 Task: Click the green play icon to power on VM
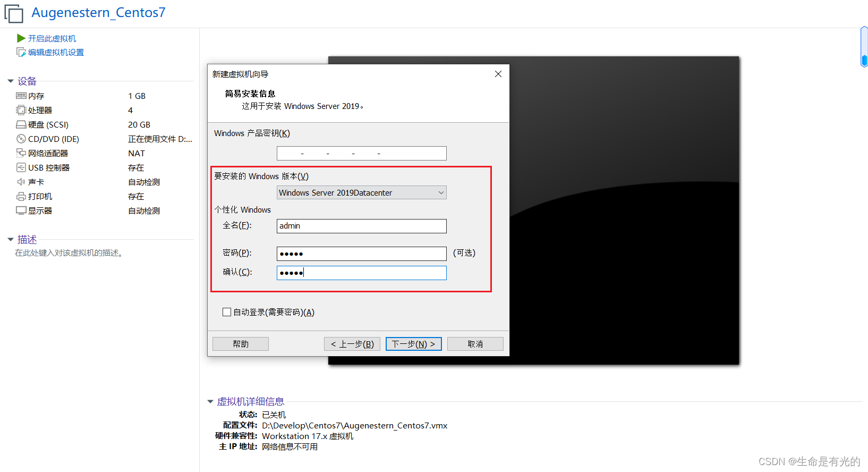click(21, 38)
